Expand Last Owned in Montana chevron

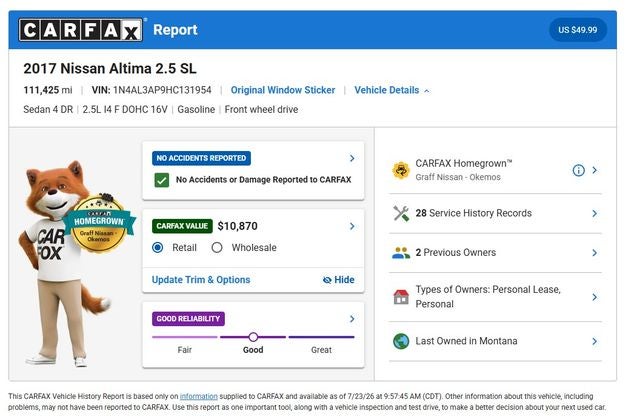(x=595, y=341)
